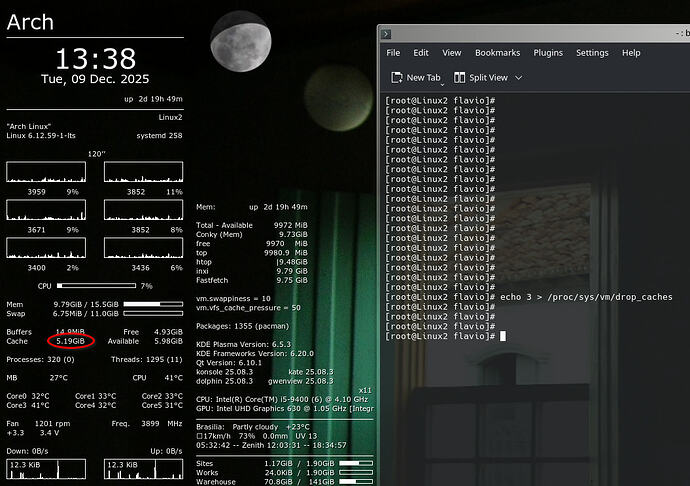Screen dimensions: 690x486
Task: Open the View menu
Action: pyautogui.click(x=452, y=53)
